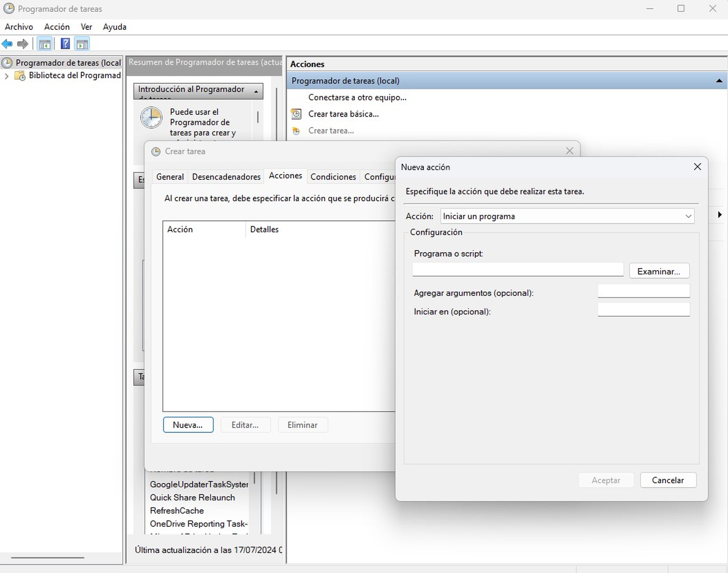Open the Ver menu
The image size is (728, 573).
pyautogui.click(x=86, y=27)
